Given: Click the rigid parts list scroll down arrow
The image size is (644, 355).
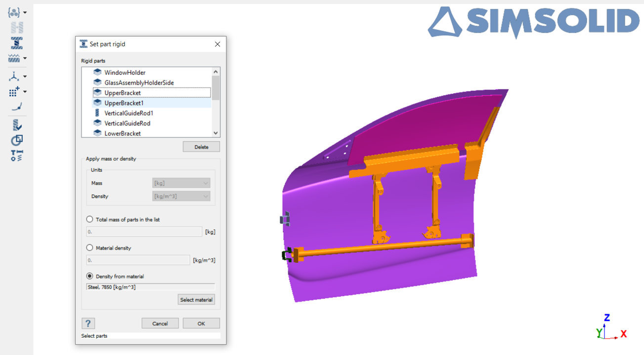Looking at the screenshot, I should 215,133.
